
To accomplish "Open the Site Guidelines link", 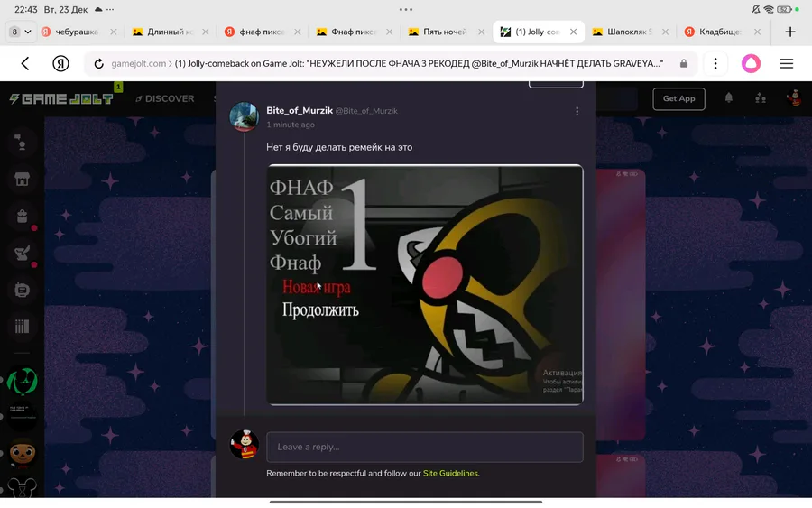I will [x=450, y=474].
